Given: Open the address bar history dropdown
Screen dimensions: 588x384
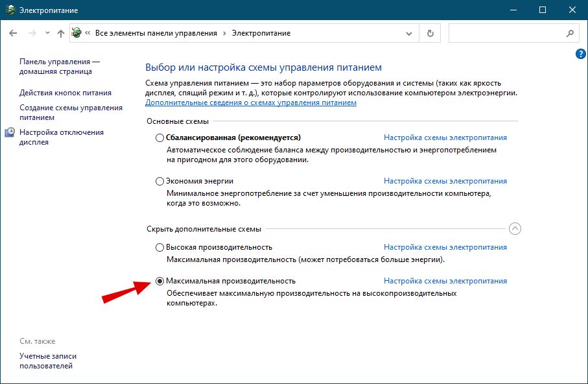Looking at the screenshot, I should (409, 33).
